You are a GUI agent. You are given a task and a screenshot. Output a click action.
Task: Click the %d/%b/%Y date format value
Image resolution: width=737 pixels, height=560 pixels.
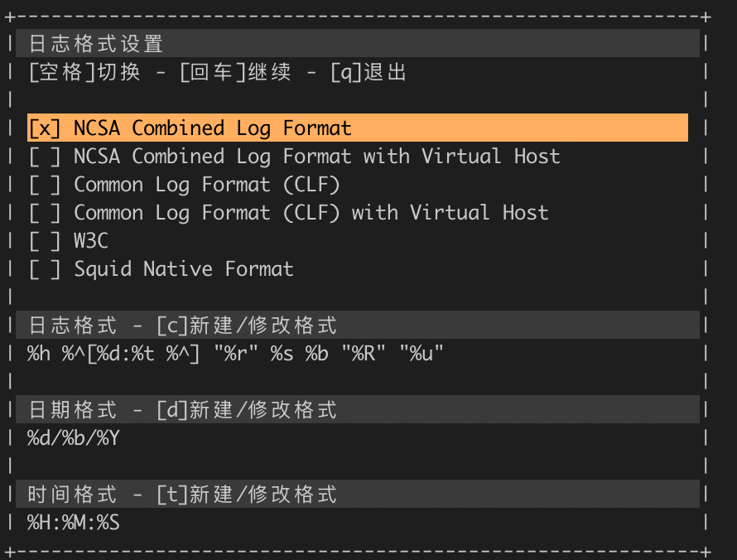pyautogui.click(x=74, y=437)
